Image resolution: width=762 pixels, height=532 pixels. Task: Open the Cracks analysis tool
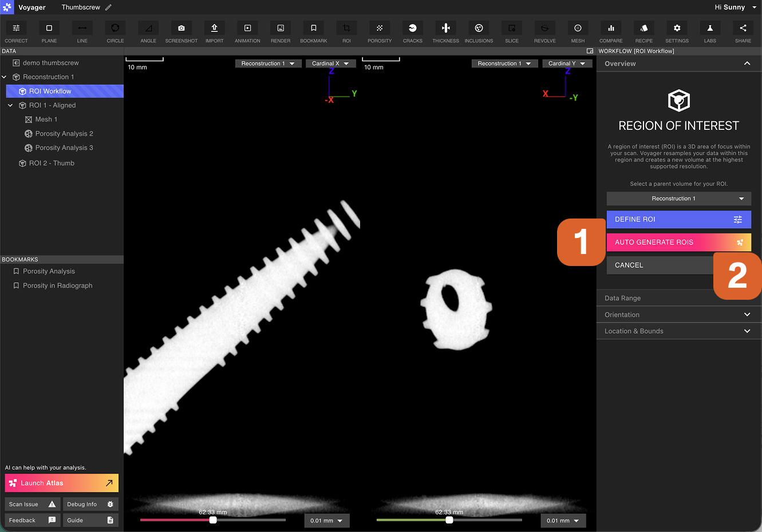pos(412,29)
